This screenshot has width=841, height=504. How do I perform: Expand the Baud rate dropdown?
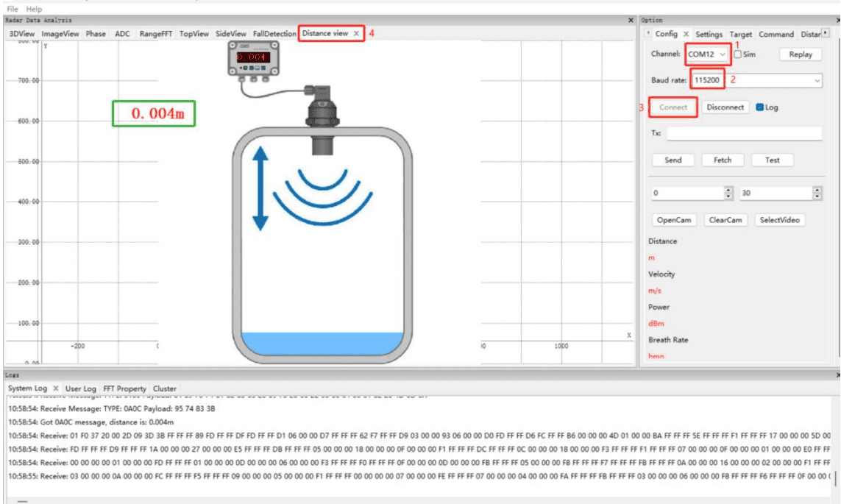pos(817,80)
